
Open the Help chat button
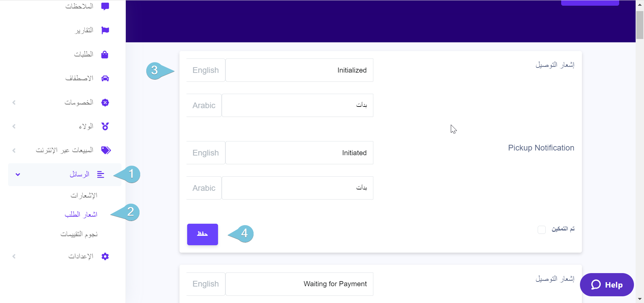[x=606, y=285]
